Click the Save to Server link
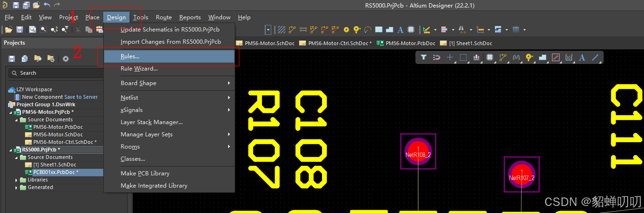644x213 pixels. [x=81, y=97]
